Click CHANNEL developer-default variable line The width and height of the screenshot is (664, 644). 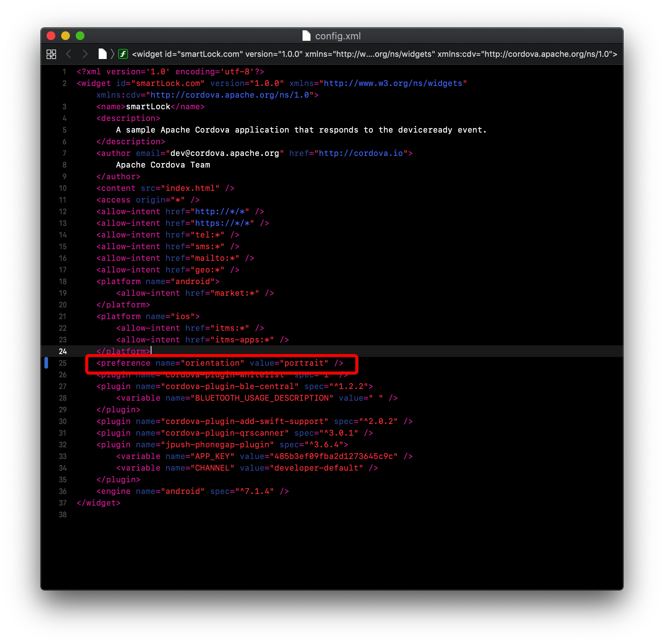tap(247, 468)
